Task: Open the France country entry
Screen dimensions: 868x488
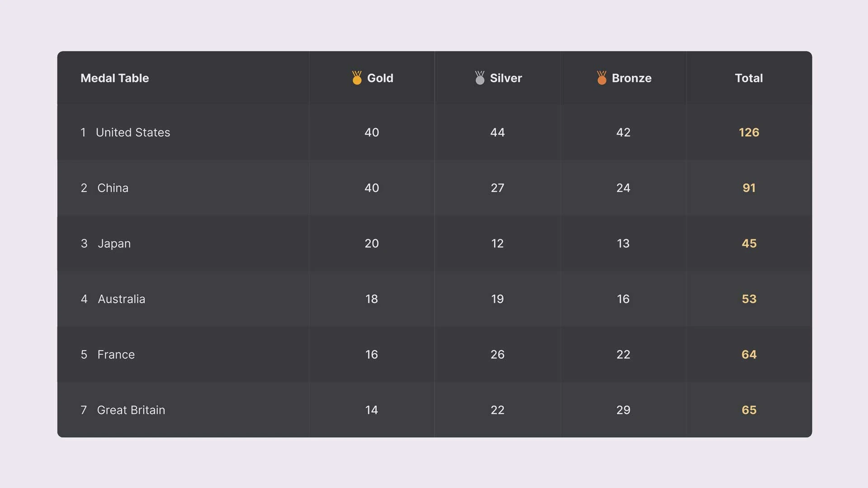Action: click(x=116, y=355)
